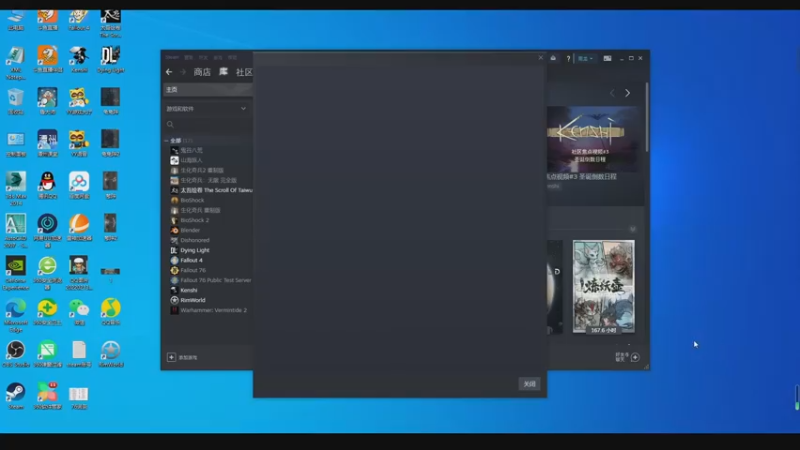Open the Kenshi desktop shortcut
Viewport: 800px width, 450px height.
coord(79,59)
